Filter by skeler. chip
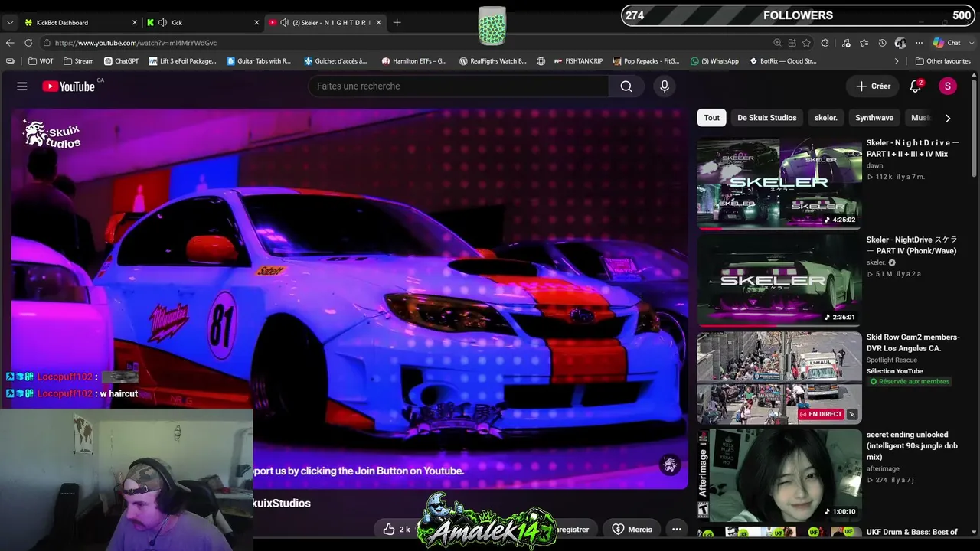980x551 pixels. point(825,118)
